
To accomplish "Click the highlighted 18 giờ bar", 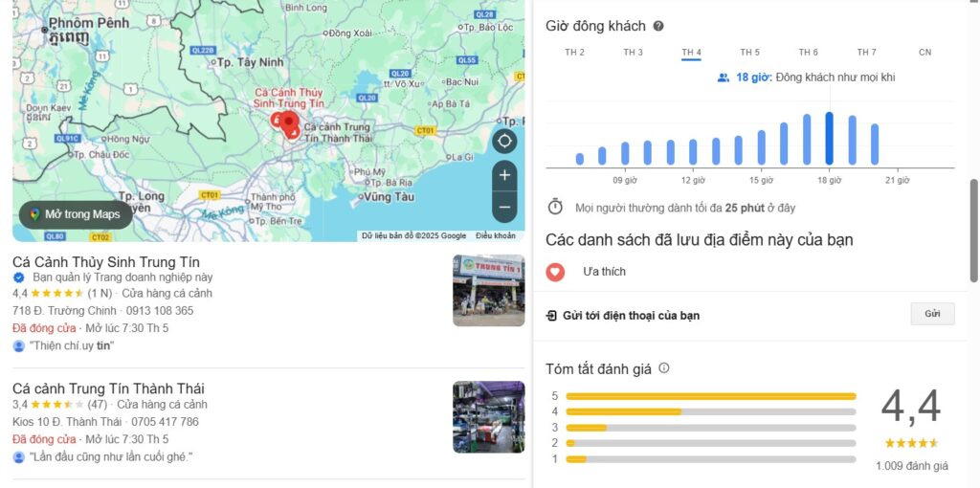I will (829, 139).
